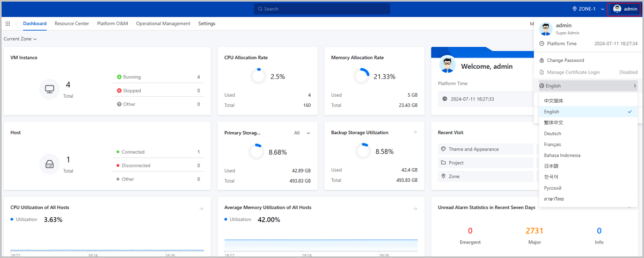Open Average Memory Utilization details arrow

[415, 209]
